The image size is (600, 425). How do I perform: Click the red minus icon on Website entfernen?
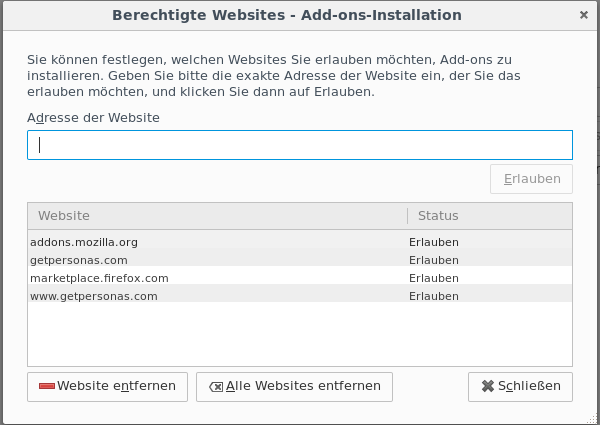(x=47, y=386)
